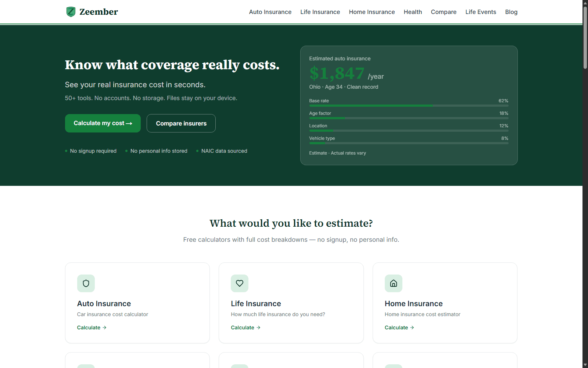This screenshot has height=368, width=588.
Task: Click the Calculate my cost button
Action: pyautogui.click(x=103, y=123)
